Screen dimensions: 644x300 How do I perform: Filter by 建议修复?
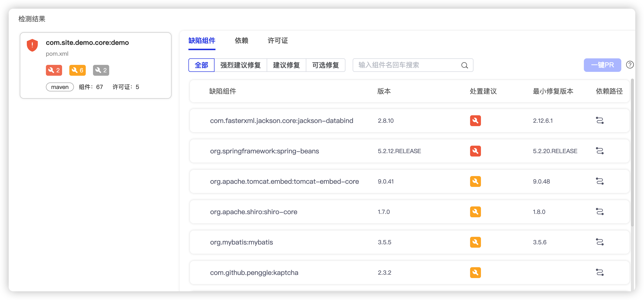point(286,65)
